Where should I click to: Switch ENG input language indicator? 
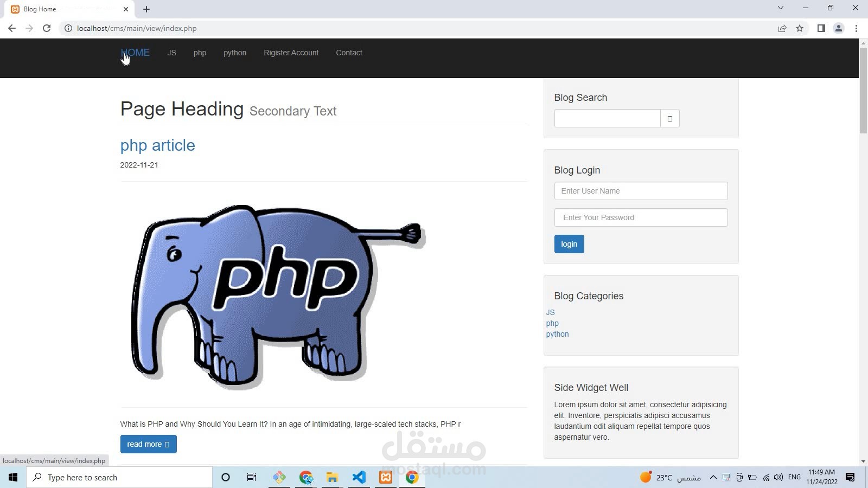(794, 477)
